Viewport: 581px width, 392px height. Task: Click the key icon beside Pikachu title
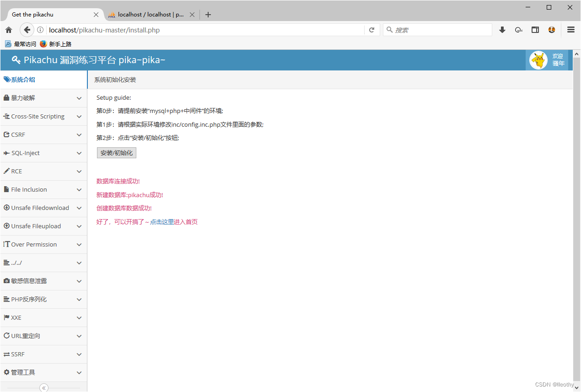[16, 60]
